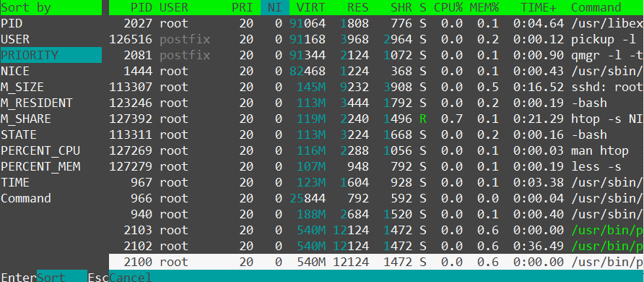Select the qmgr process row, PID 2081
Viewport: 644px width, 282px height.
click(376, 55)
